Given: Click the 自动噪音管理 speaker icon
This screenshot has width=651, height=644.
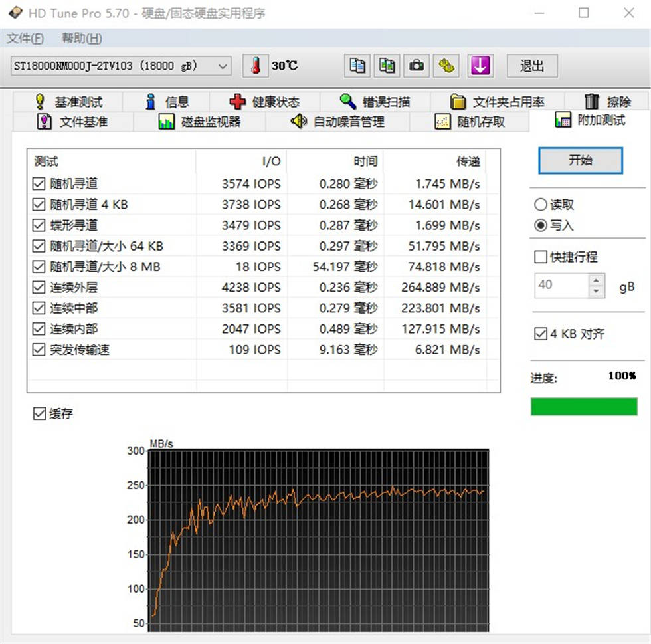Looking at the screenshot, I should 298,122.
